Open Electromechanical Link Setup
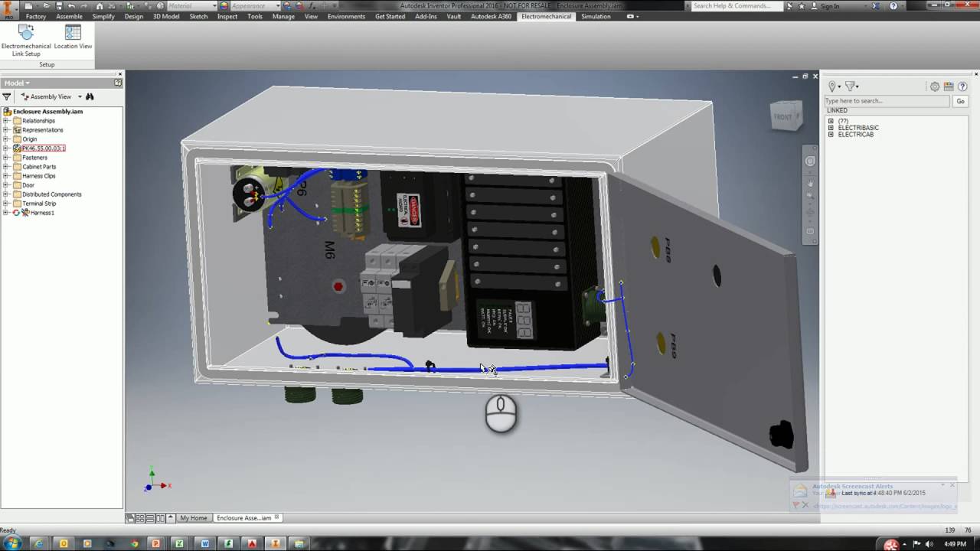 (x=26, y=41)
